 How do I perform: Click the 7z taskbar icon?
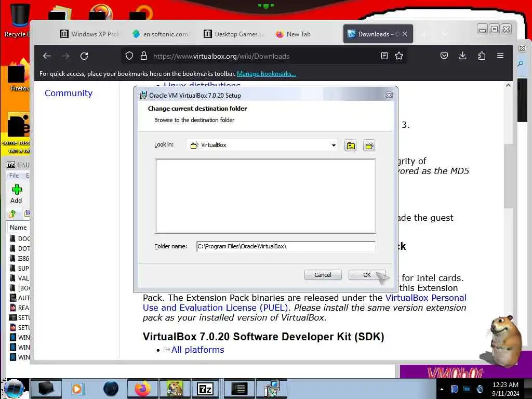pyautogui.click(x=205, y=389)
